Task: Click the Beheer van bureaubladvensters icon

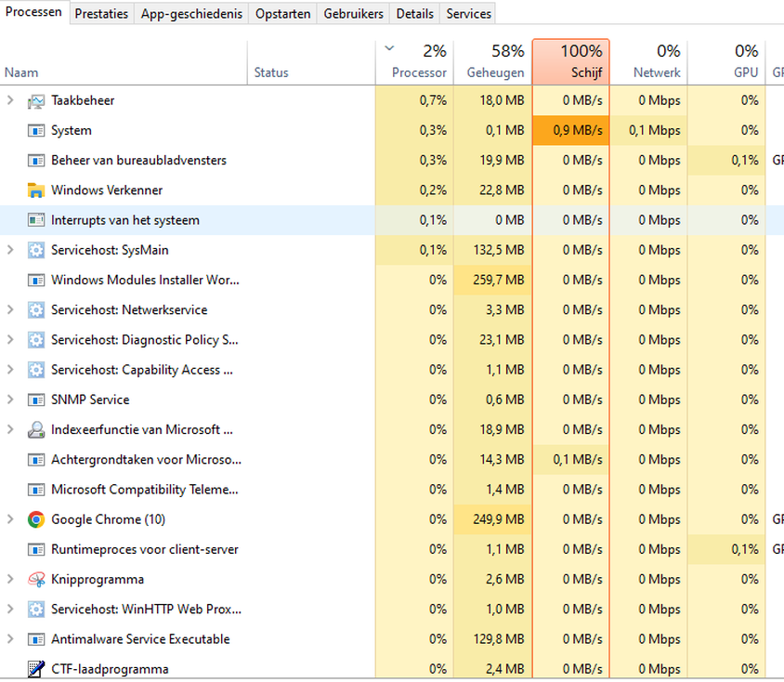Action: [x=36, y=161]
